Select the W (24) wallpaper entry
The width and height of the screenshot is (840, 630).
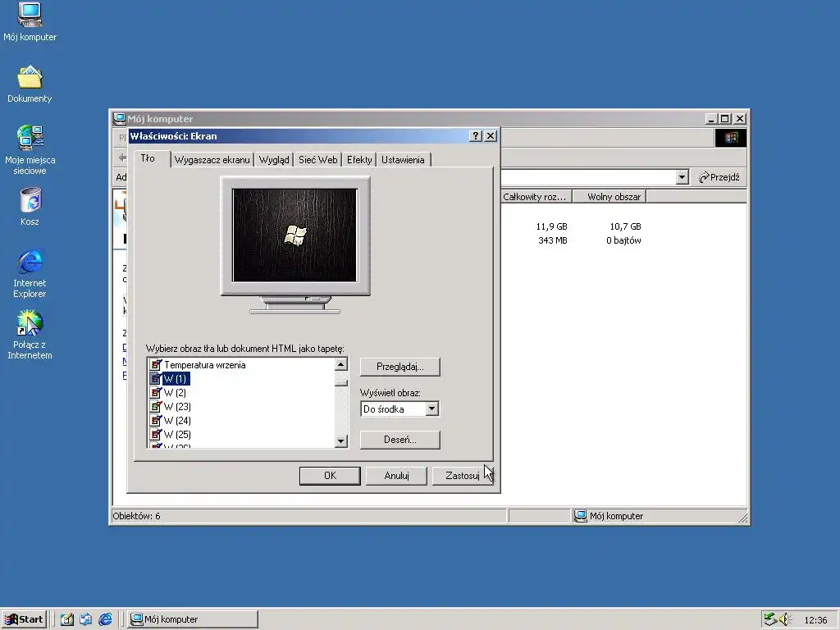pyautogui.click(x=177, y=421)
